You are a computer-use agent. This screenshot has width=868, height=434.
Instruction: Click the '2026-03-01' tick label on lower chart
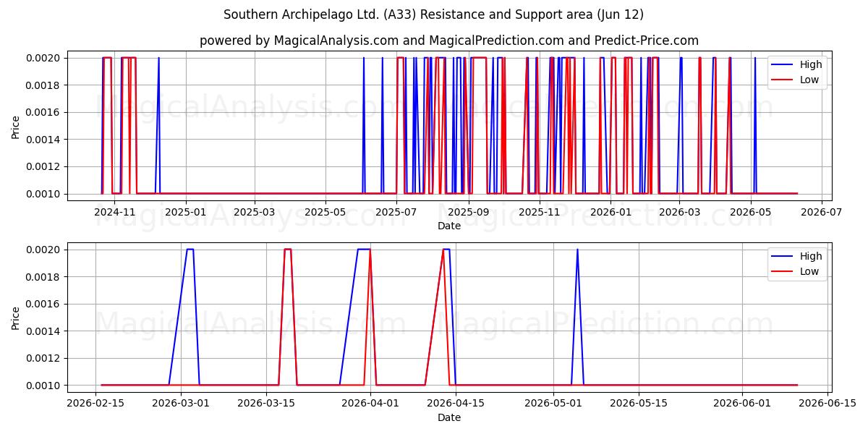pyautogui.click(x=181, y=404)
